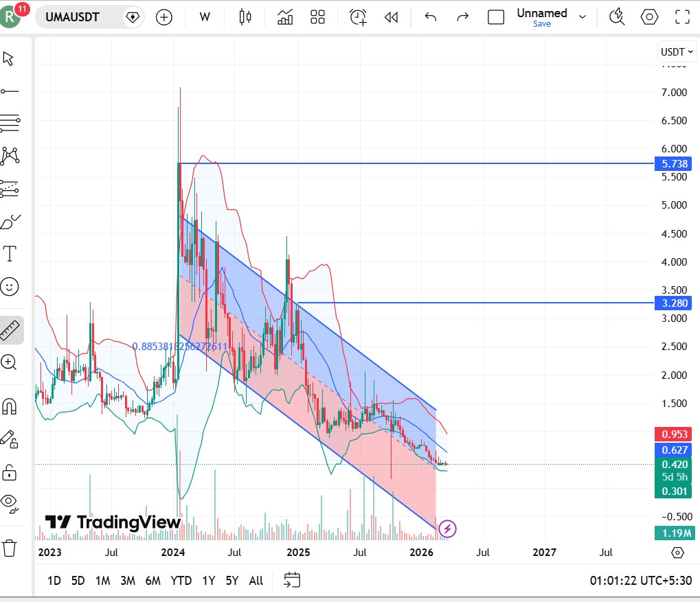This screenshot has width=700, height=602.
Task: Choose the brush drawing tool
Action: (10, 220)
